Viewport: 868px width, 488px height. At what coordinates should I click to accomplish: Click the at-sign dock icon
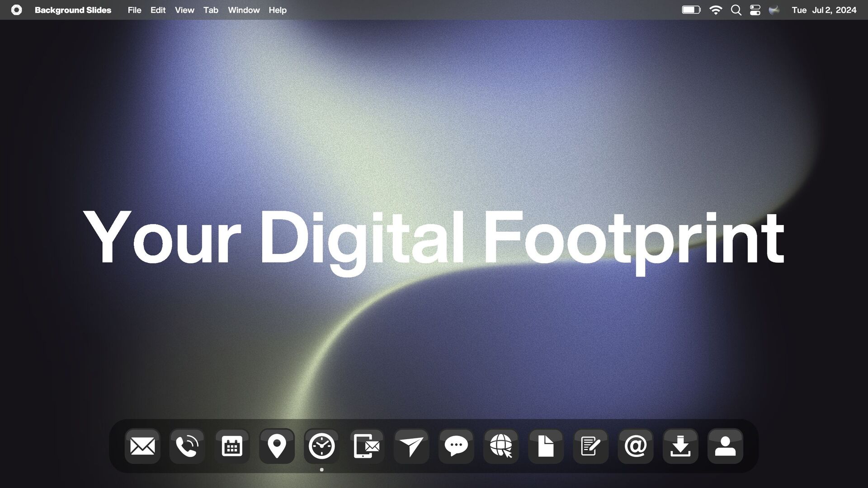635,446
